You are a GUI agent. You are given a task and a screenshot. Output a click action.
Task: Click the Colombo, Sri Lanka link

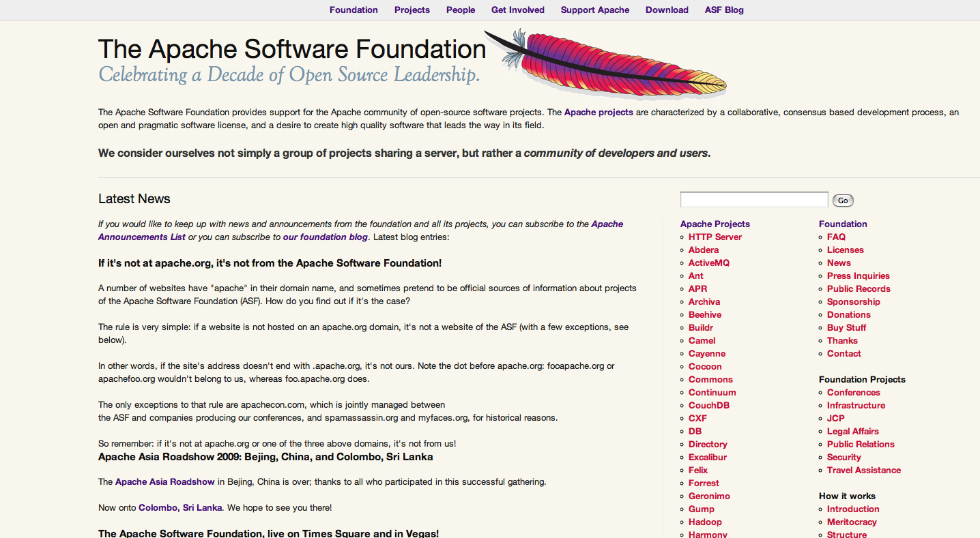180,508
